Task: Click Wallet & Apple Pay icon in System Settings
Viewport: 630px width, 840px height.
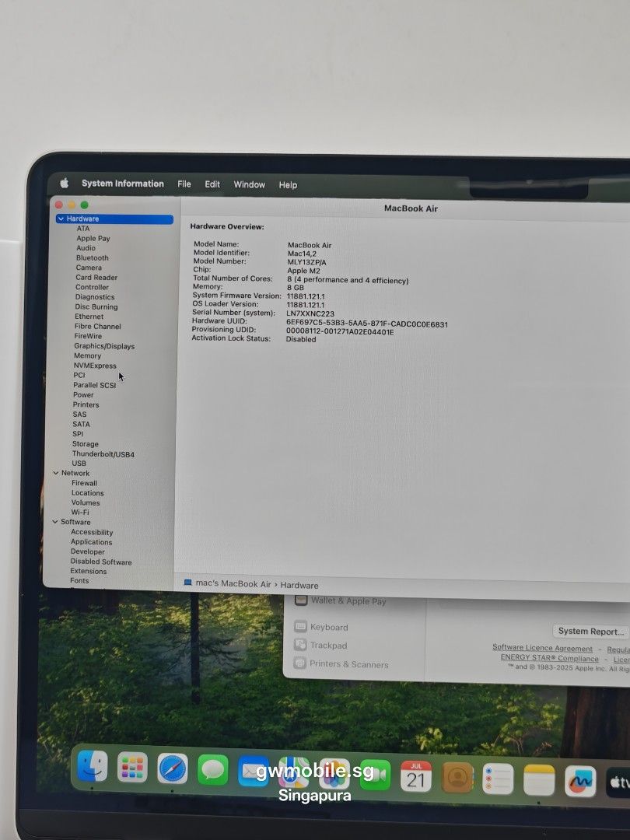Action: [x=302, y=600]
